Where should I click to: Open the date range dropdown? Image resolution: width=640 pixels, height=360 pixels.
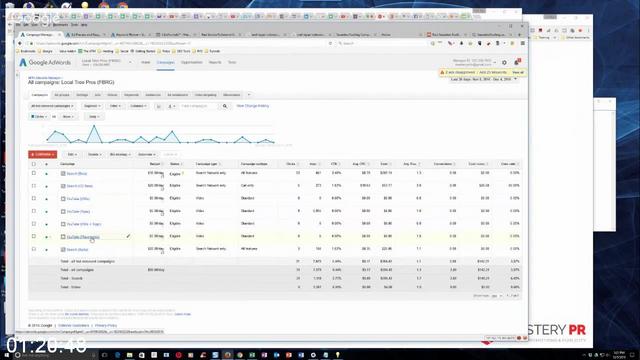click(x=484, y=79)
